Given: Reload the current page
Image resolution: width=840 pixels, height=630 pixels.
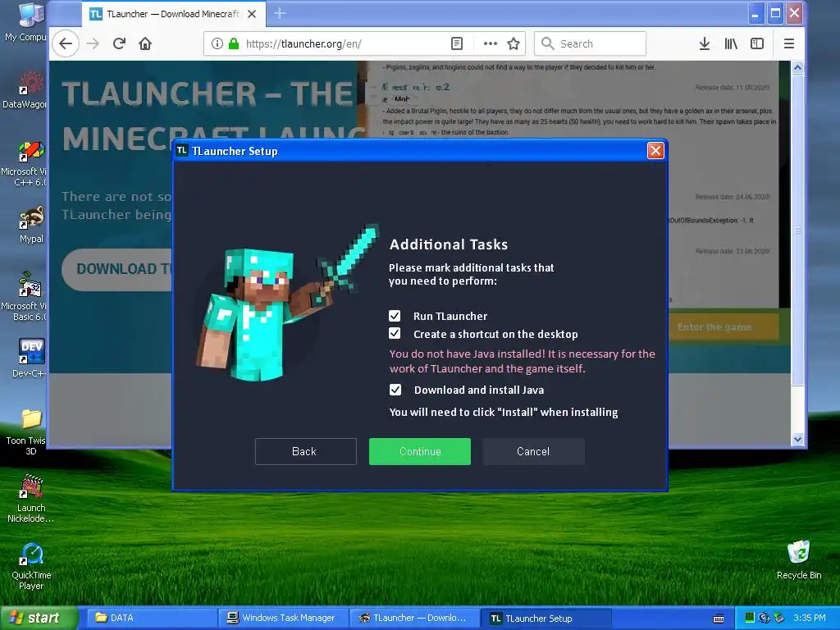Looking at the screenshot, I should (x=119, y=43).
